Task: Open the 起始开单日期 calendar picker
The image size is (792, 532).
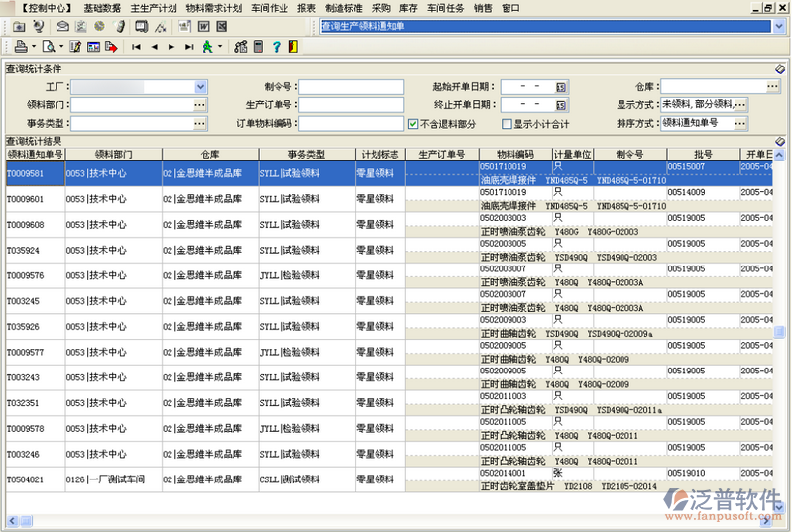Action: [x=560, y=87]
